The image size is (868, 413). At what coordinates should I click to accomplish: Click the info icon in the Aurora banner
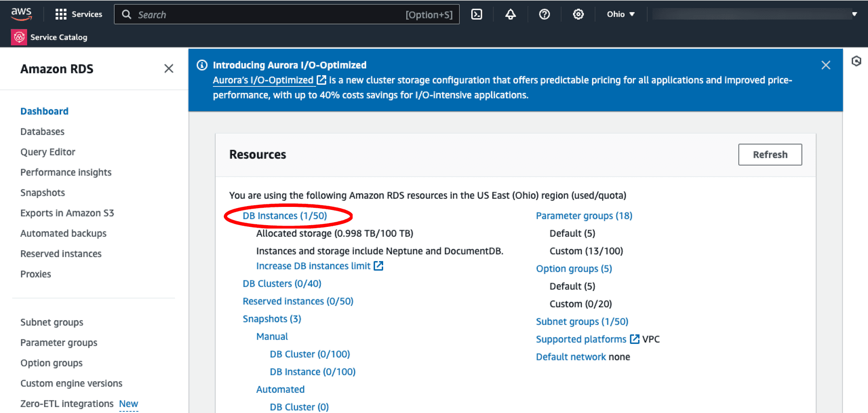202,65
